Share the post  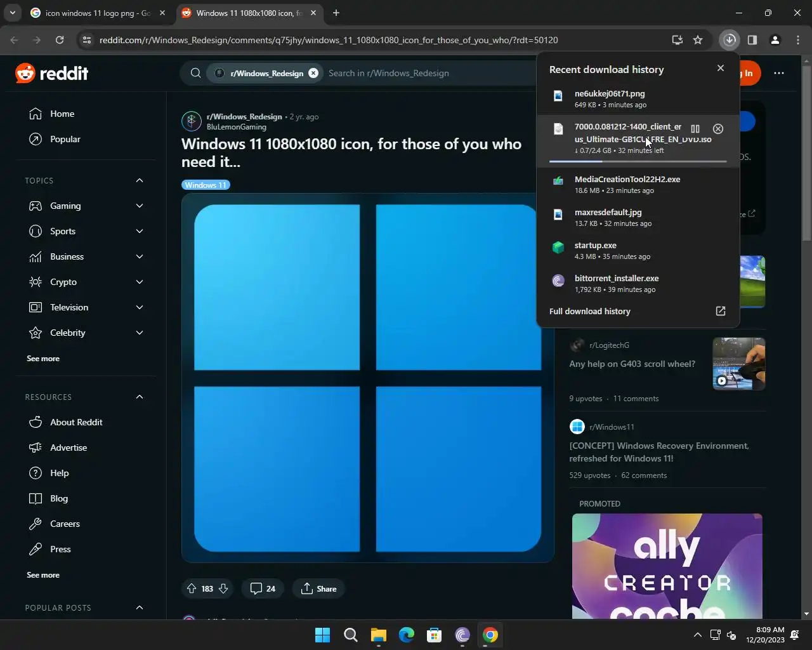click(318, 588)
